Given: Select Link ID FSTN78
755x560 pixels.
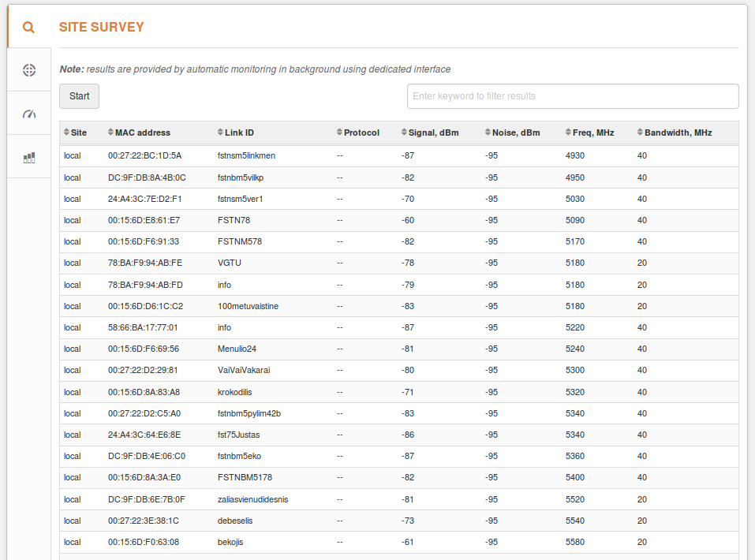Looking at the screenshot, I should pos(234,220).
